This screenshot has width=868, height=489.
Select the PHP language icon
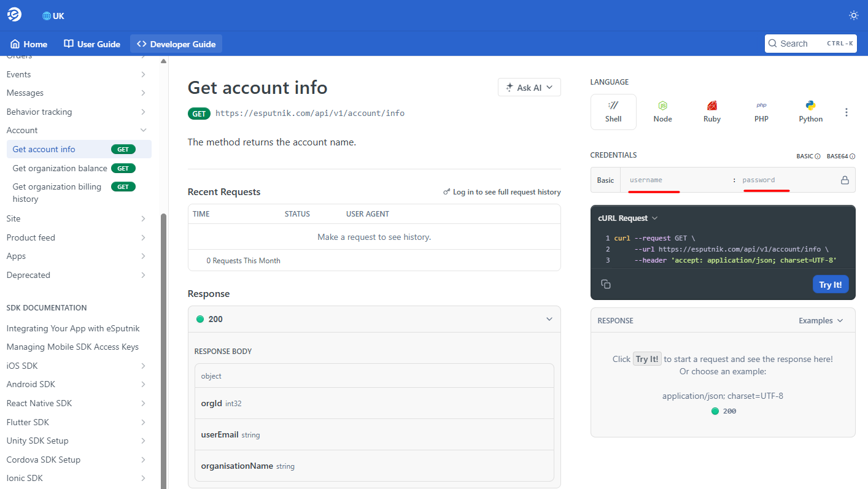click(761, 112)
